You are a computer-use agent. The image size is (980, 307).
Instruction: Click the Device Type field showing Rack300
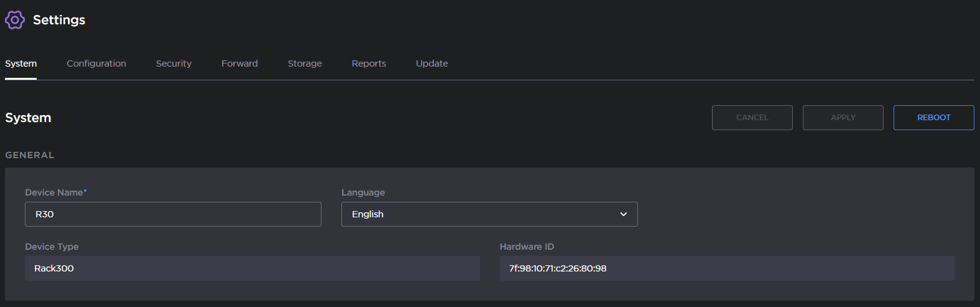pos(252,268)
